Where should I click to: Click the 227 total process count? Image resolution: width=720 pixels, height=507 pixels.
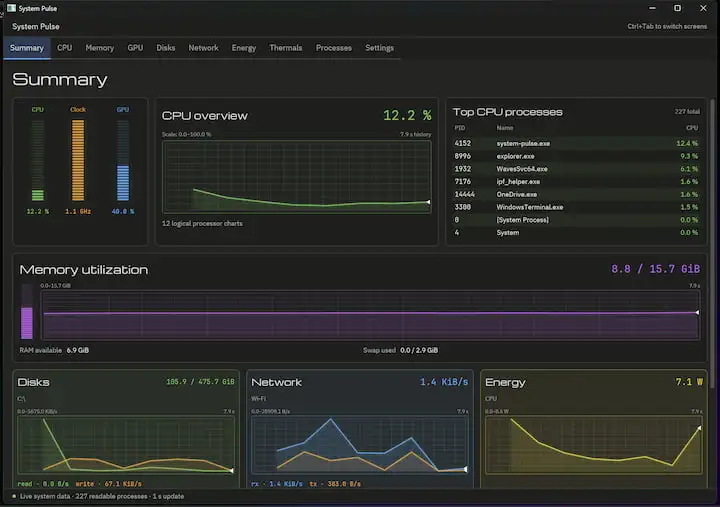click(687, 112)
